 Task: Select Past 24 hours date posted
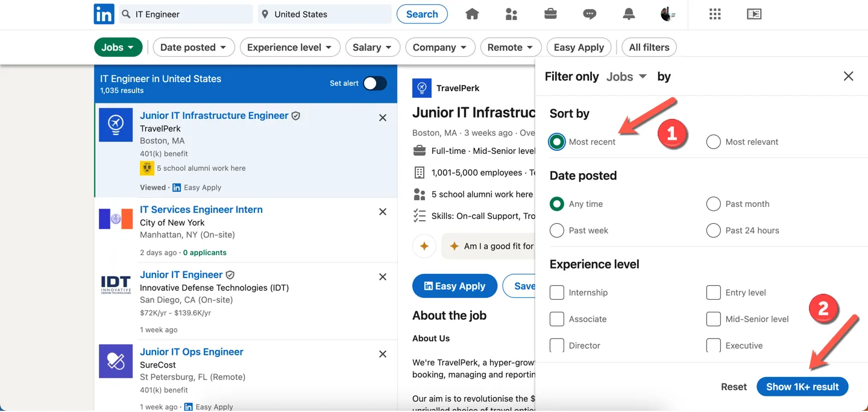(x=713, y=230)
